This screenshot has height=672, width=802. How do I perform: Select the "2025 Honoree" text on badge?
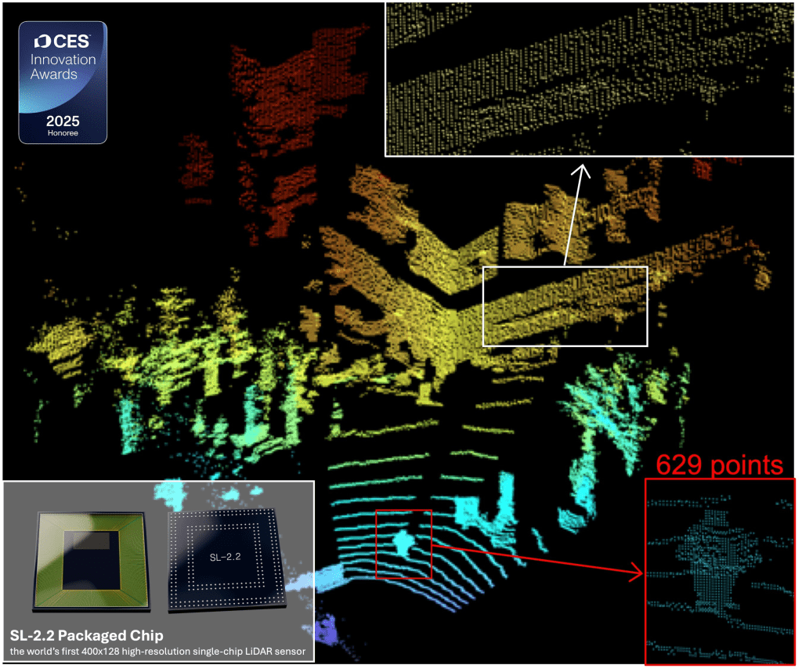click(x=63, y=125)
